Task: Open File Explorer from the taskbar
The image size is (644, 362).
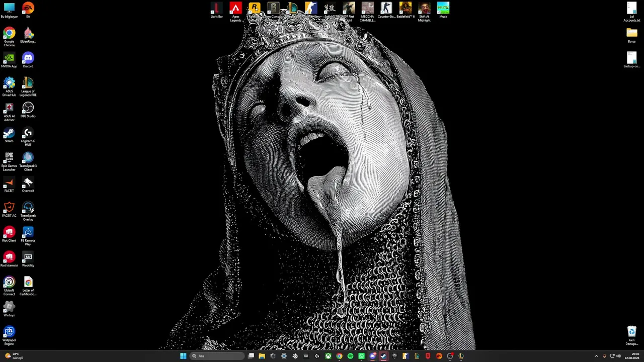Action: [262, 356]
